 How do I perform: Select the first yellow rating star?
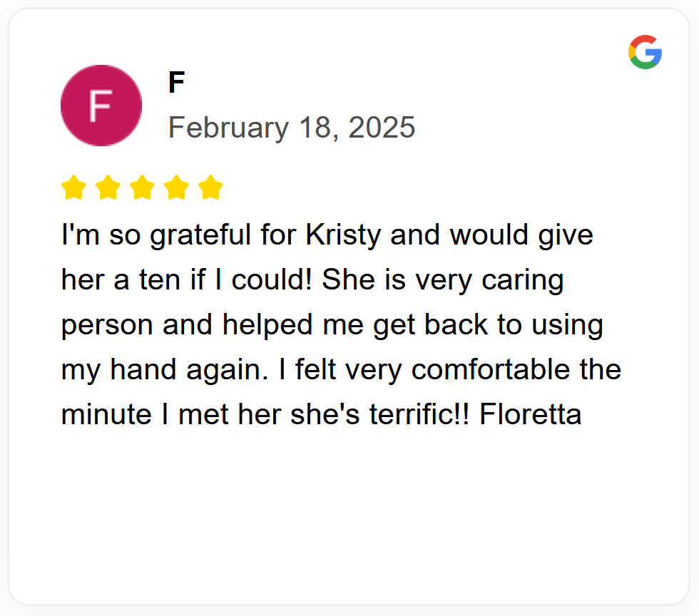[x=73, y=188]
